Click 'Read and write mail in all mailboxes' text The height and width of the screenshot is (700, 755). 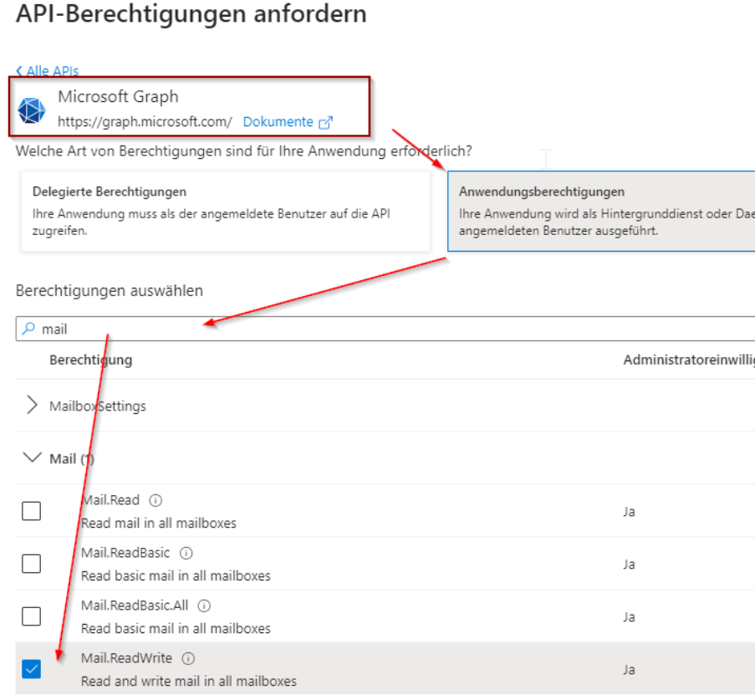pyautogui.click(x=189, y=682)
